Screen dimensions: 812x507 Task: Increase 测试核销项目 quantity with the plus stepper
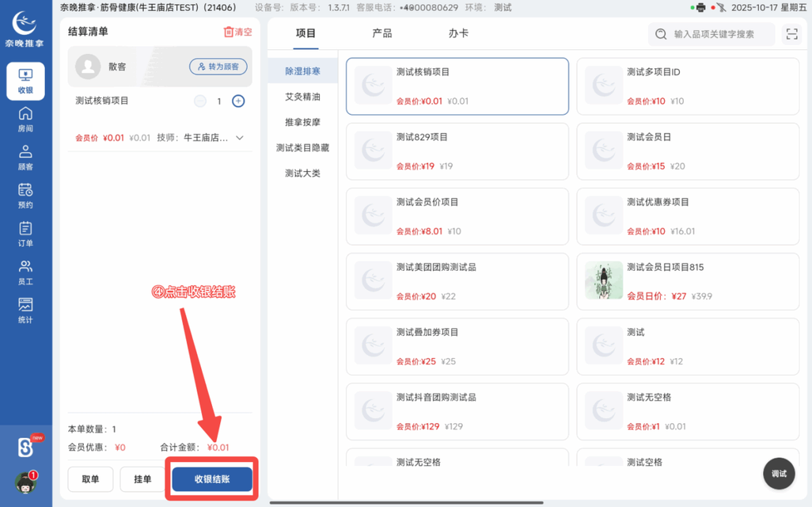point(237,101)
